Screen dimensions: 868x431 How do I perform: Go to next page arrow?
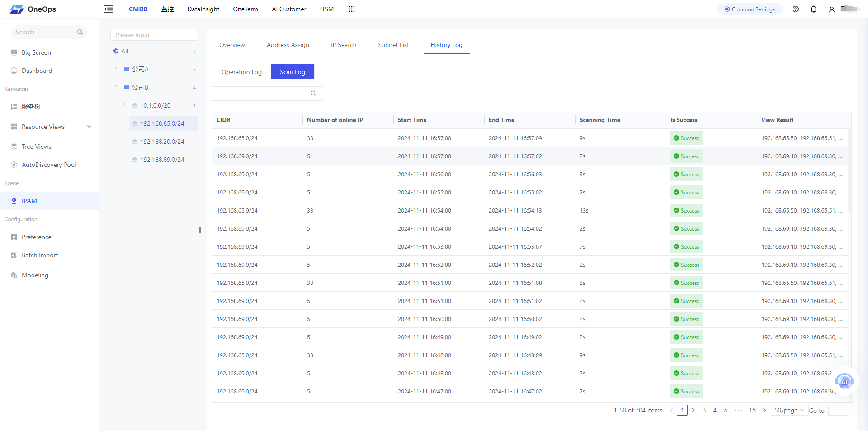[x=764, y=410]
